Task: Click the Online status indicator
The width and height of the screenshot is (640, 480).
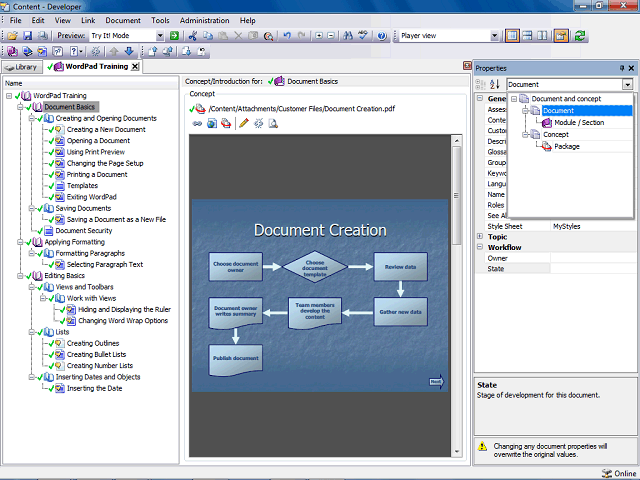Action: pos(619,473)
